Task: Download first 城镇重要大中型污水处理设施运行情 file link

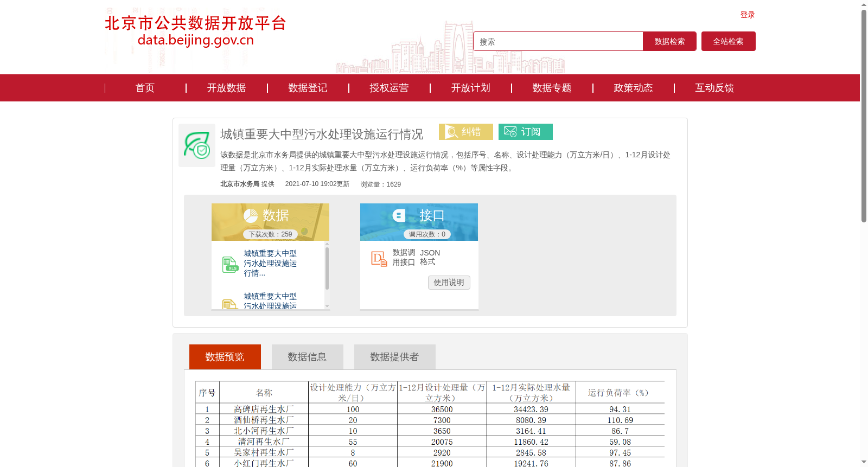Action: 270,263
